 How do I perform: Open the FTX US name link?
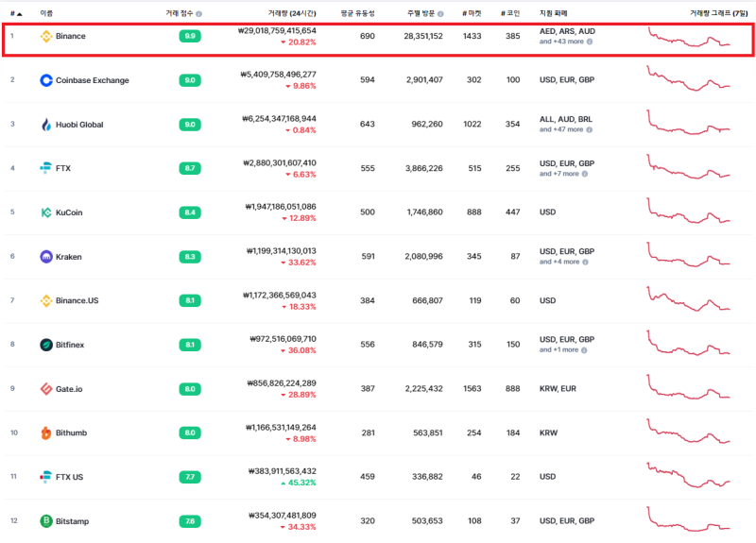(x=69, y=477)
